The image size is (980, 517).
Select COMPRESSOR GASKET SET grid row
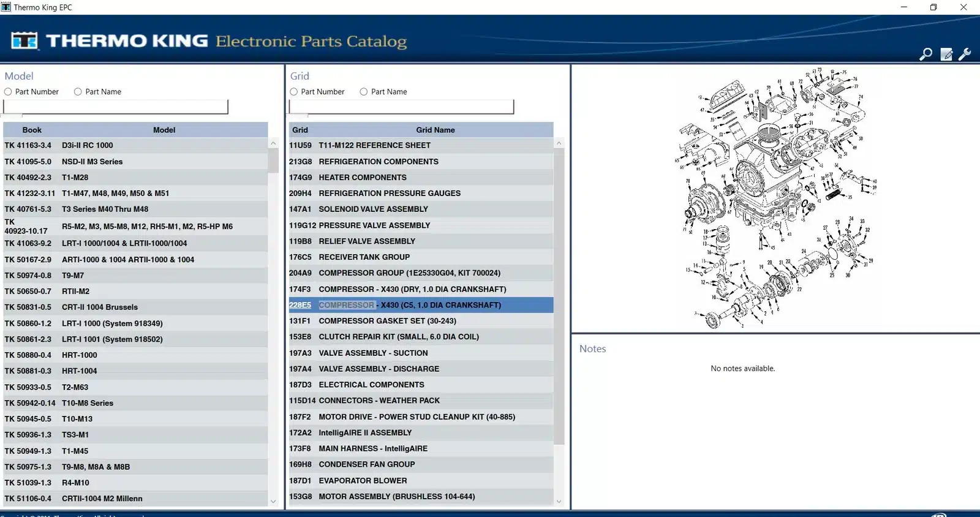[420, 321]
